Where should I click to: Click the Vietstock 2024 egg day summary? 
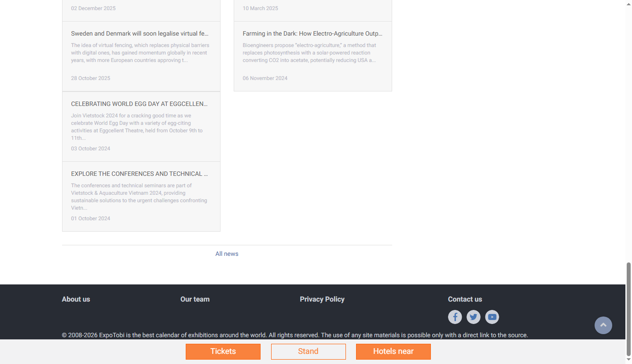point(137,127)
